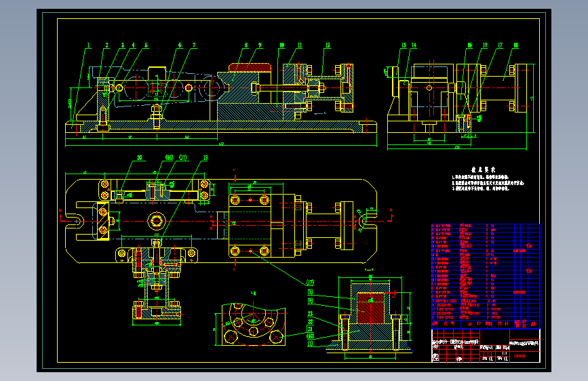Select the red hatched workpiece in section view
Screen dimensions: 588x381
370,308
